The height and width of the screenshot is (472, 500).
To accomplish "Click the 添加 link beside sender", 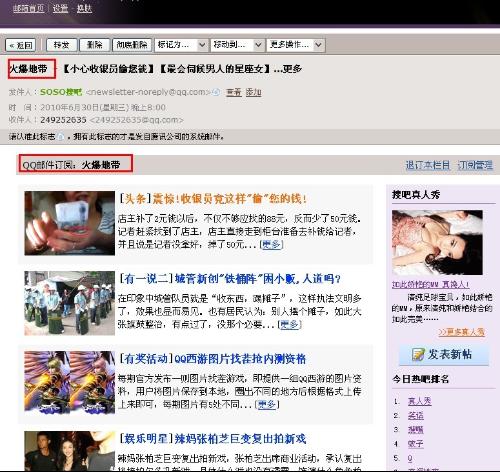I will tap(253, 92).
